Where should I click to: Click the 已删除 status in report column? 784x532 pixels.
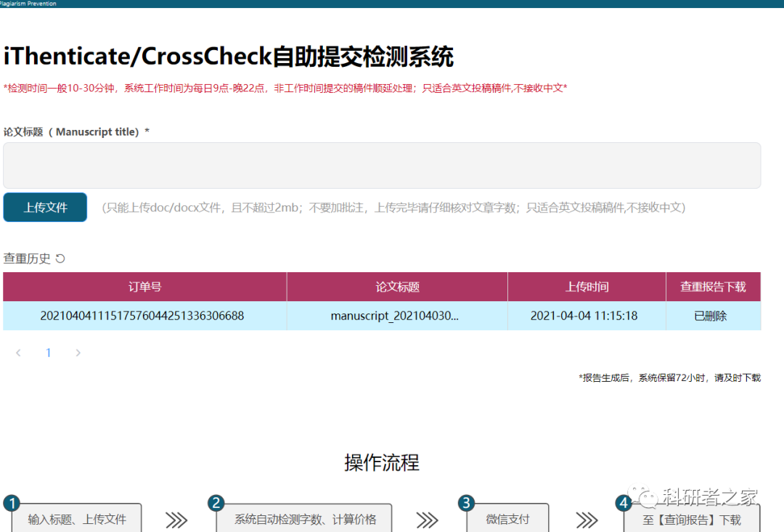[x=710, y=316]
